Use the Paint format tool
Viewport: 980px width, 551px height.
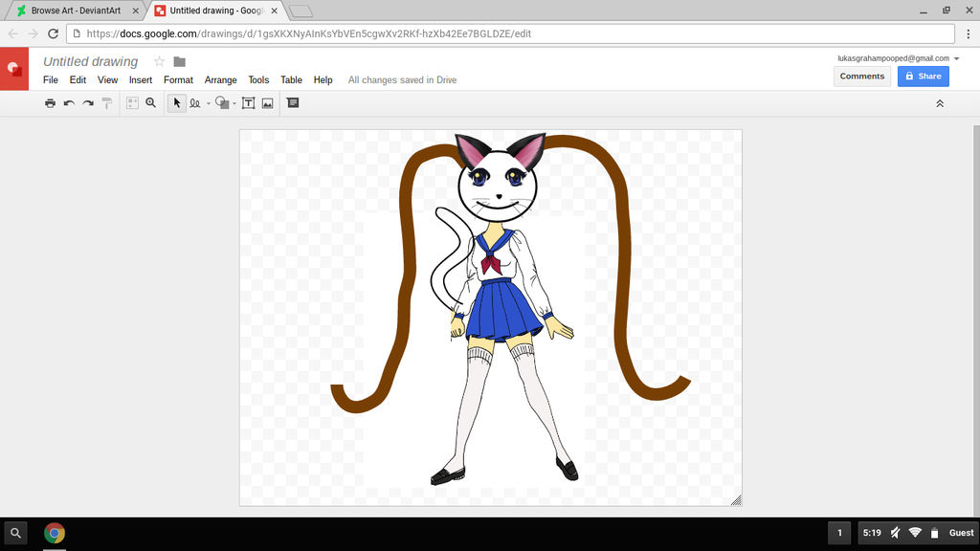click(106, 102)
